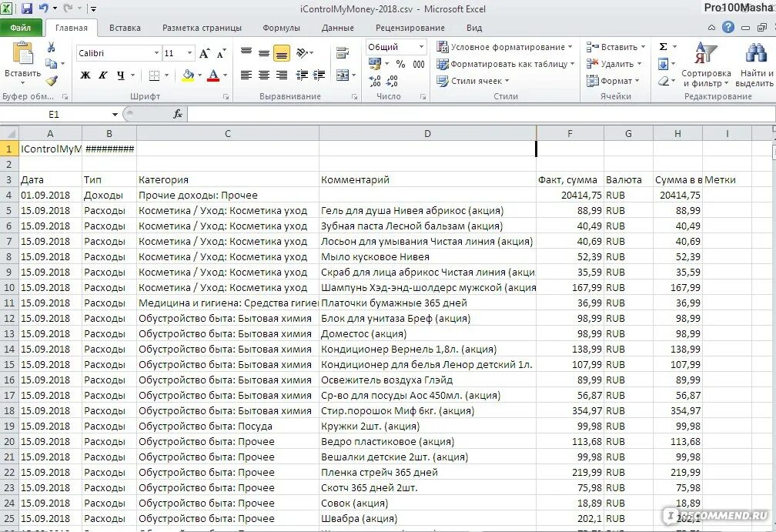
Task: Click Удалить cells button
Action: tap(613, 64)
